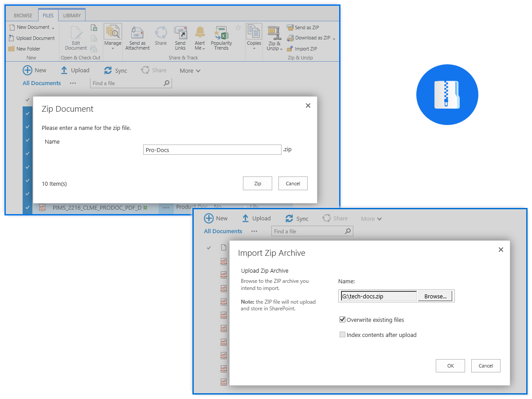Click the Popularity Trends icon
Image resolution: width=532 pixels, height=399 pixels.
[221, 33]
